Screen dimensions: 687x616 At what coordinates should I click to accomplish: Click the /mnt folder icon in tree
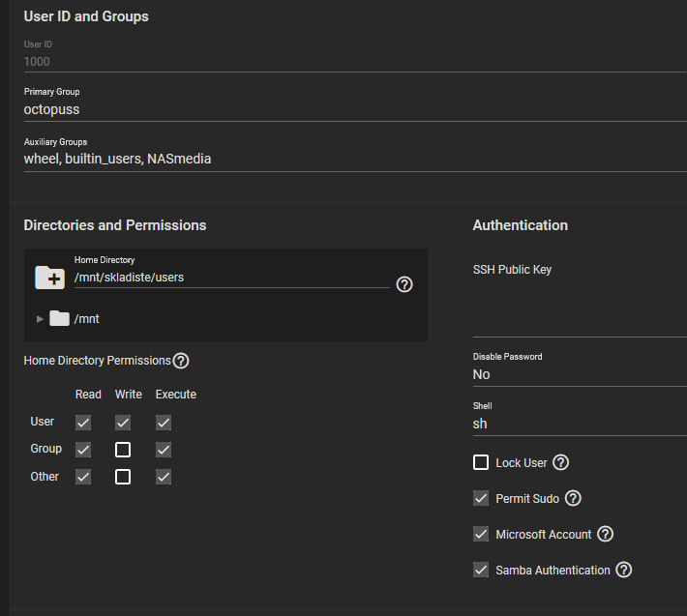click(x=60, y=318)
